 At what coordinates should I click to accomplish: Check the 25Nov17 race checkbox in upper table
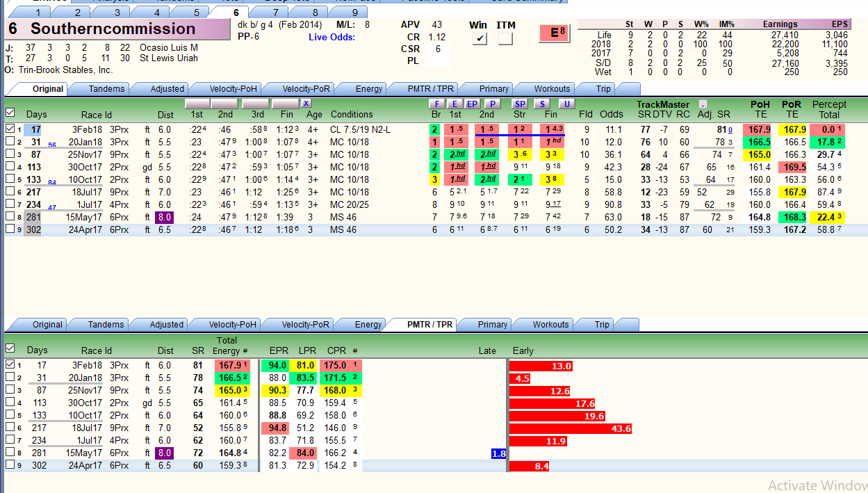[10, 154]
